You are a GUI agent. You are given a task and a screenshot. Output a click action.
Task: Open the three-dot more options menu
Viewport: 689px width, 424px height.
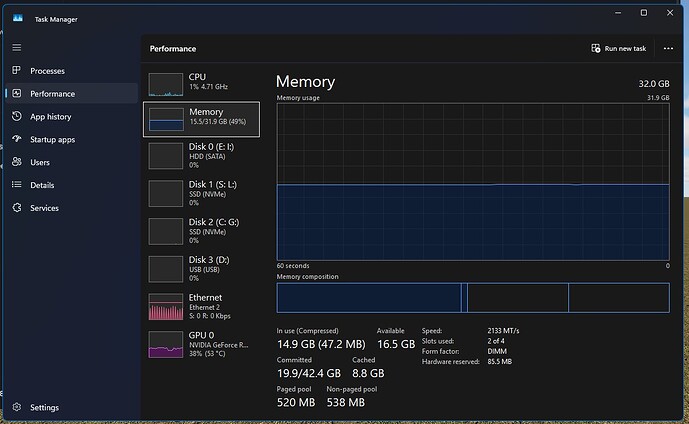pyautogui.click(x=668, y=48)
